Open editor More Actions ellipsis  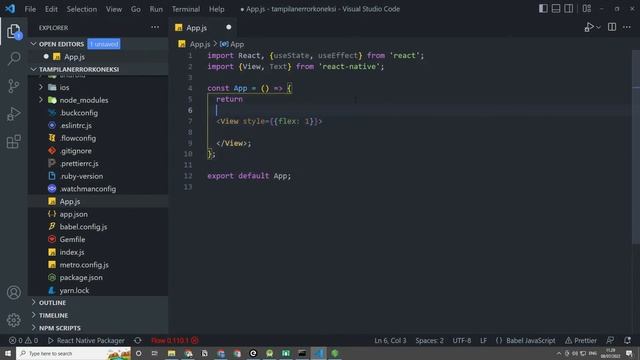pos(627,27)
